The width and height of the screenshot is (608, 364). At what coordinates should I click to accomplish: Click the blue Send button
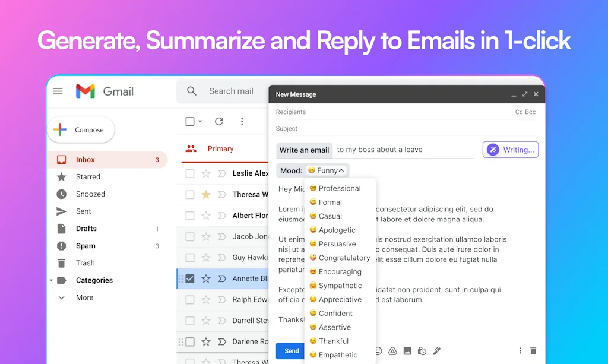point(291,351)
